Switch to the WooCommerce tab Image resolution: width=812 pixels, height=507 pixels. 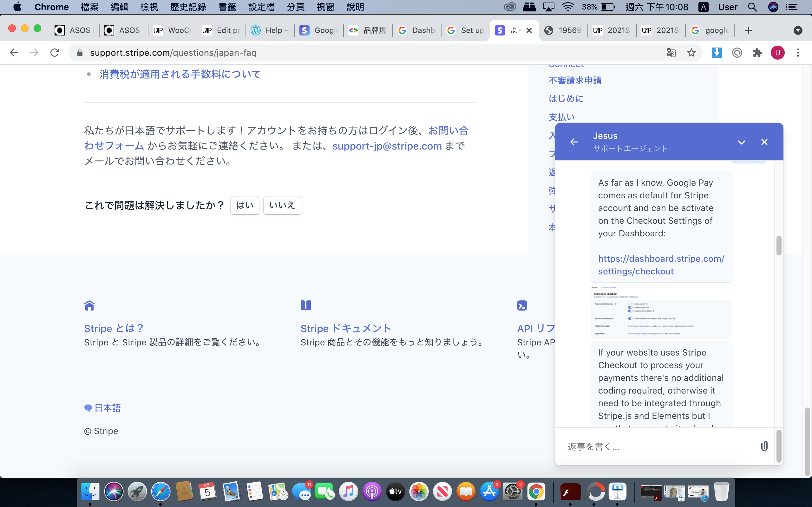point(173,30)
